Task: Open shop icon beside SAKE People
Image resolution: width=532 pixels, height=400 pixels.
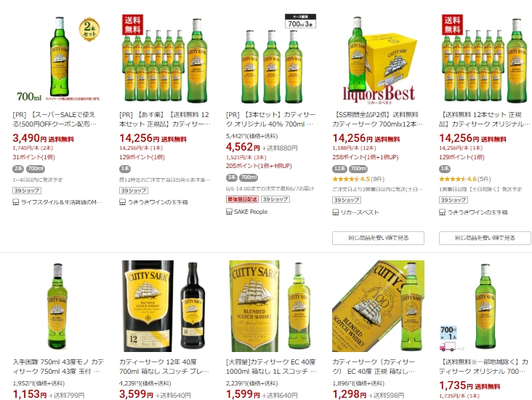Action: (x=229, y=212)
